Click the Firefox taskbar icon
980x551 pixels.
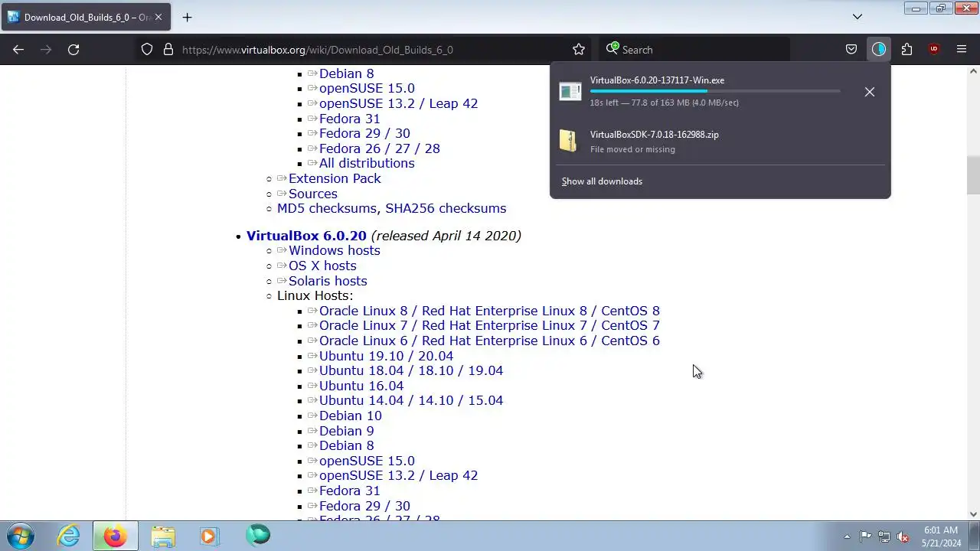116,536
